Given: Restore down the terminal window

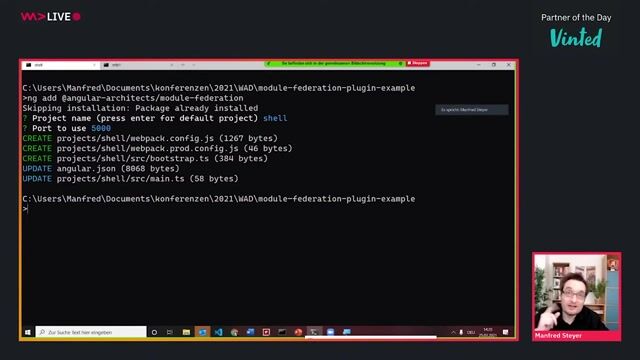Looking at the screenshot, I should tap(493, 64).
